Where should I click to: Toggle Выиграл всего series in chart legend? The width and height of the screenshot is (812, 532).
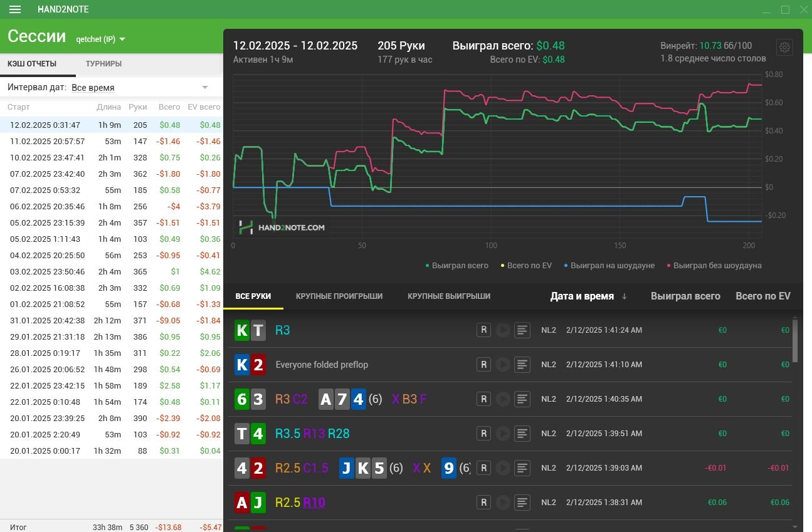(456, 265)
